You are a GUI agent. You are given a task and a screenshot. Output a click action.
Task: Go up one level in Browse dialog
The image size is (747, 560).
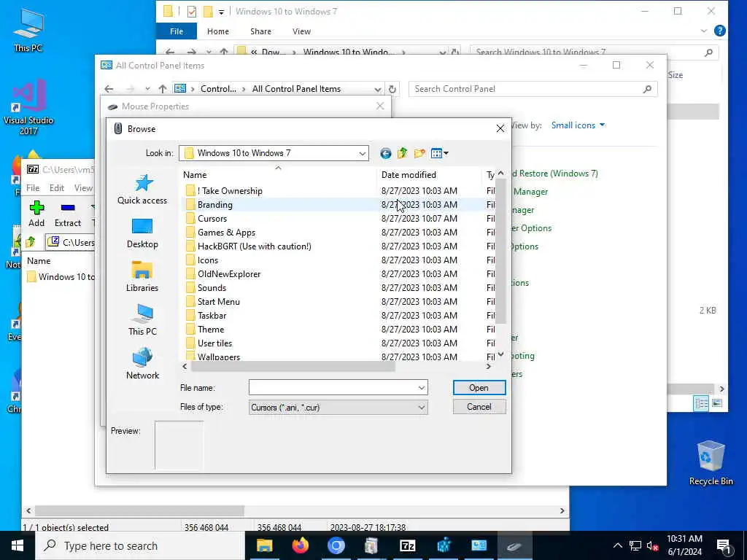point(403,153)
